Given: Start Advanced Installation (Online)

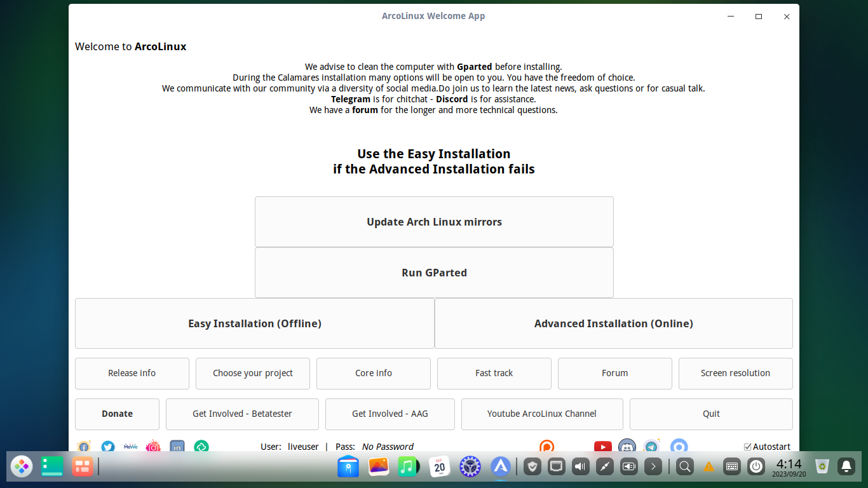Looking at the screenshot, I should pos(614,323).
